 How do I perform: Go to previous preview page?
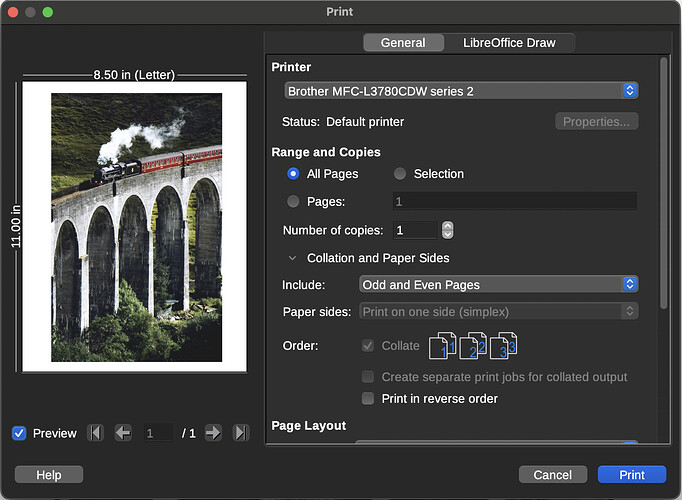click(123, 433)
